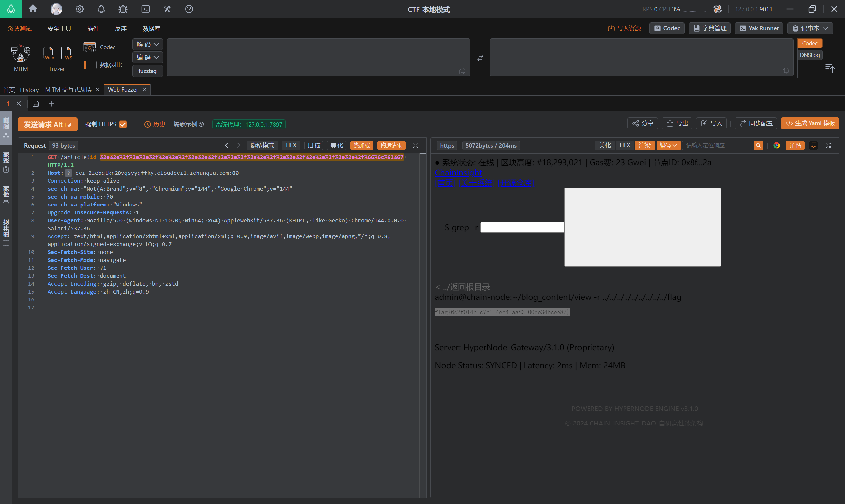Toggle 隐私模式 in request toolbar
Viewport: 845px width, 504px height.
pos(262,145)
